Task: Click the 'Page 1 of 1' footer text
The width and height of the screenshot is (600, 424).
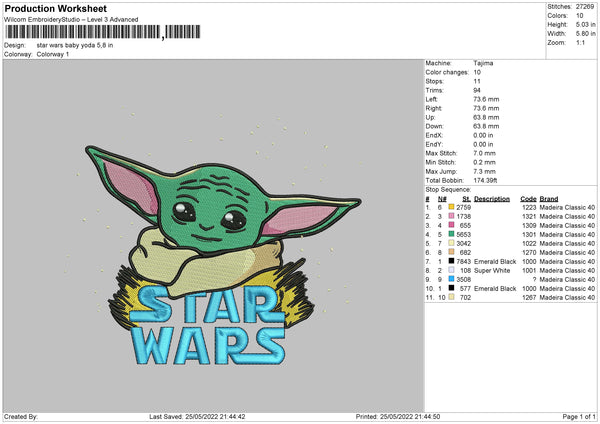Action: pos(579,416)
